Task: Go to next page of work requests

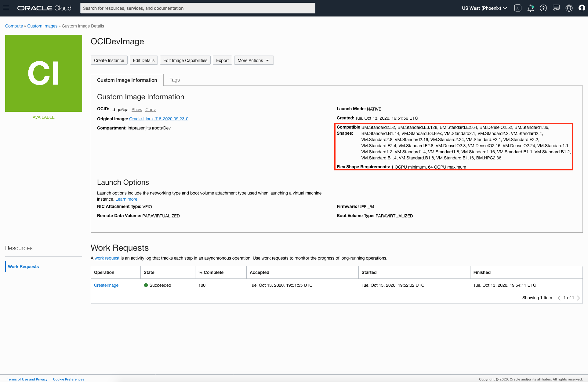Action: pos(578,298)
